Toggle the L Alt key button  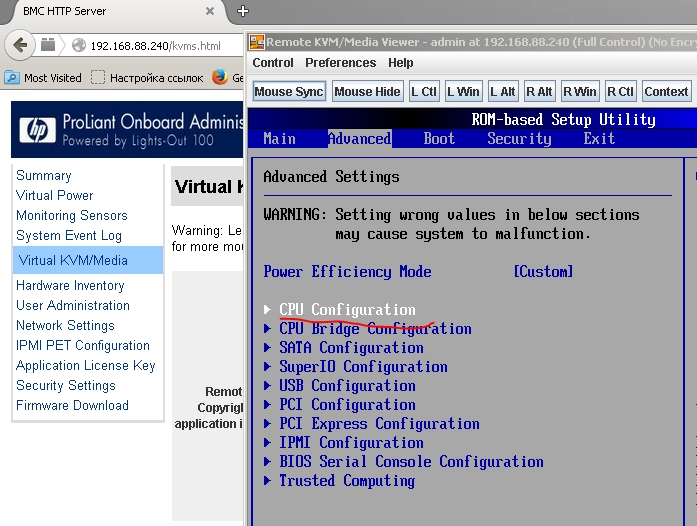(x=503, y=92)
